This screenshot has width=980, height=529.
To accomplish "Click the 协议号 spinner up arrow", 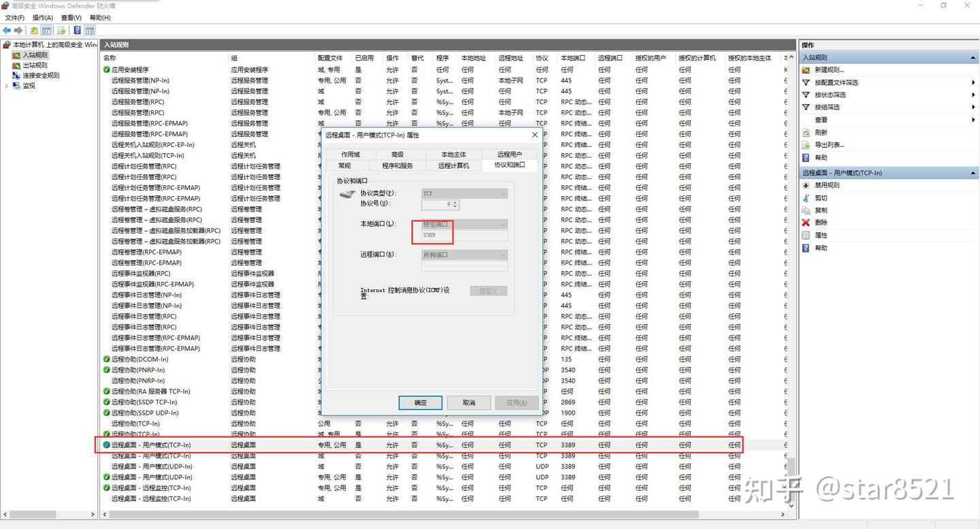I will [455, 202].
